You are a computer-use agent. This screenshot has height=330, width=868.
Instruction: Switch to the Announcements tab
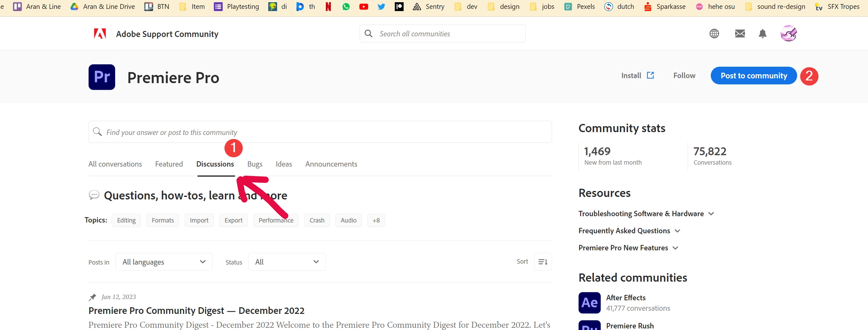coord(331,164)
